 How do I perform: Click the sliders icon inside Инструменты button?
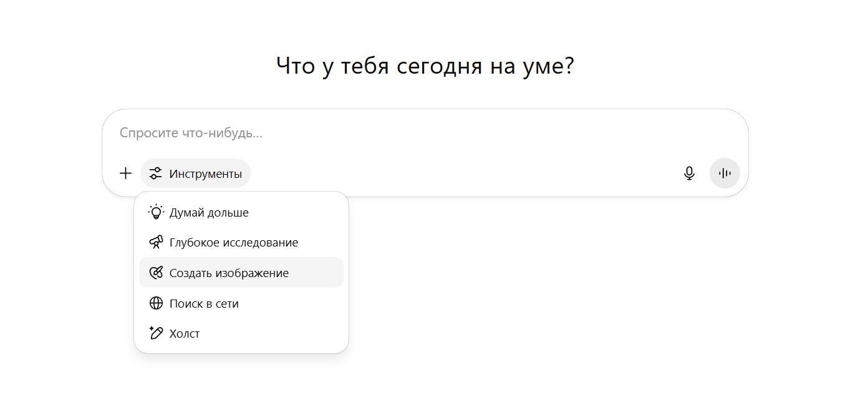156,173
